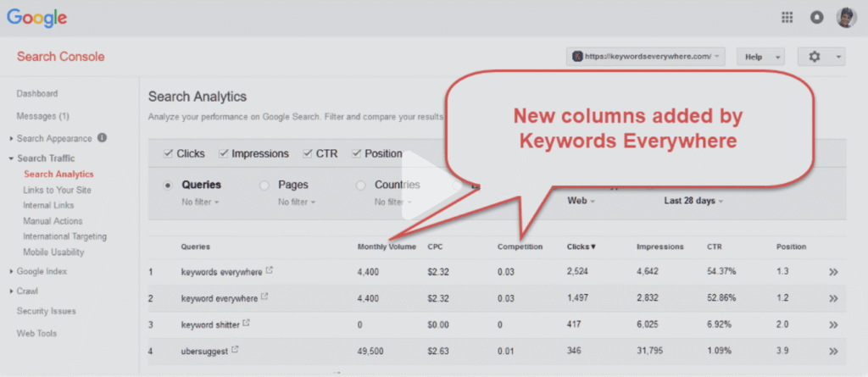Collapse the Search Traffic section
Viewport: 868px width, 377px height.
(x=12, y=158)
